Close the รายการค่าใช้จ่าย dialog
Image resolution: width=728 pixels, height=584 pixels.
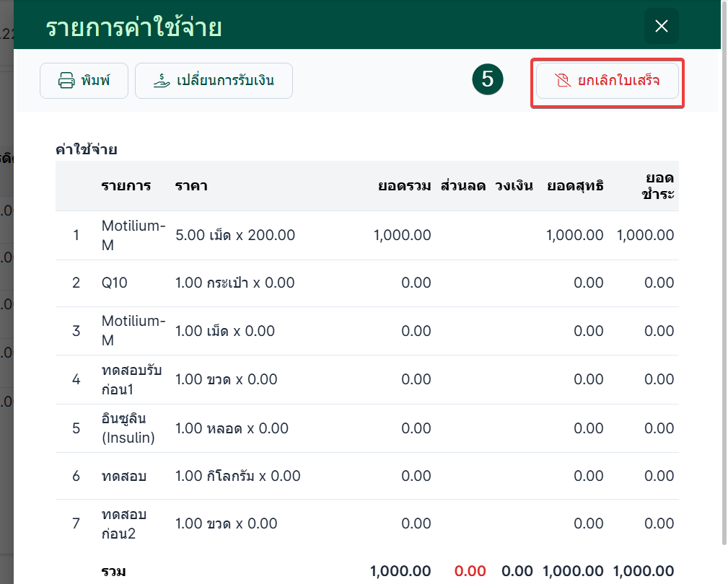point(661,26)
